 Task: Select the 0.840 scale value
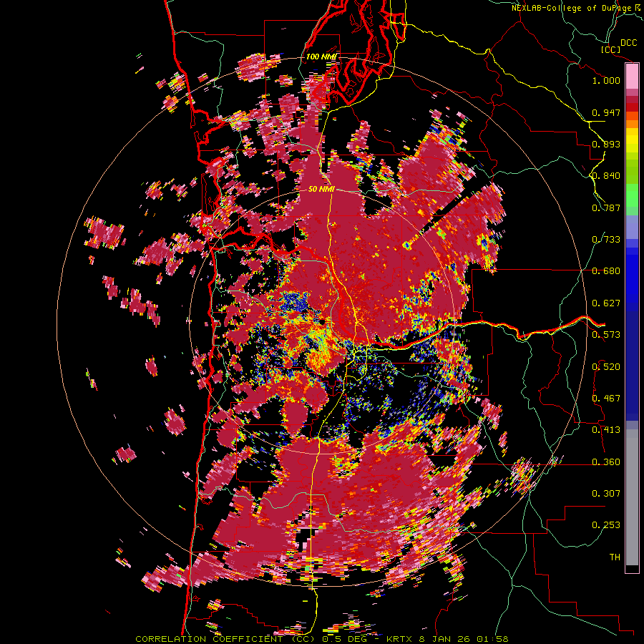point(606,176)
